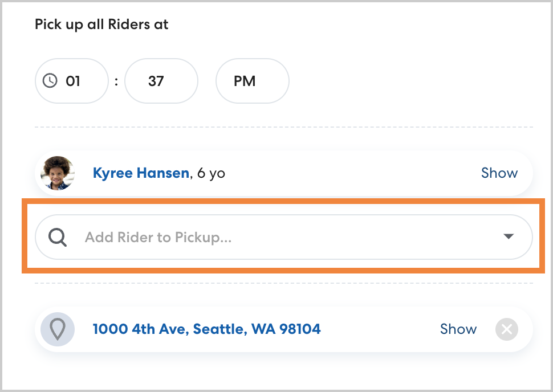The image size is (553, 392).
Task: Click Kyree Hansen's avatar photo
Action: click(x=58, y=173)
